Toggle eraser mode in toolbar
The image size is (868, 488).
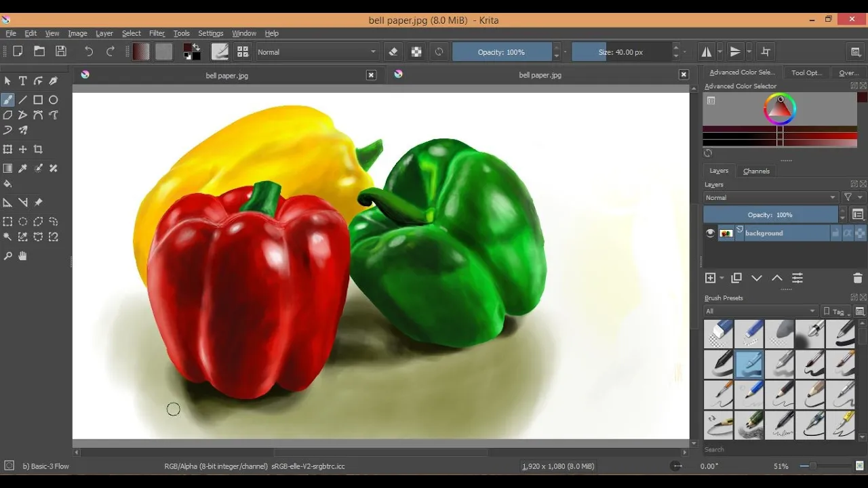393,52
